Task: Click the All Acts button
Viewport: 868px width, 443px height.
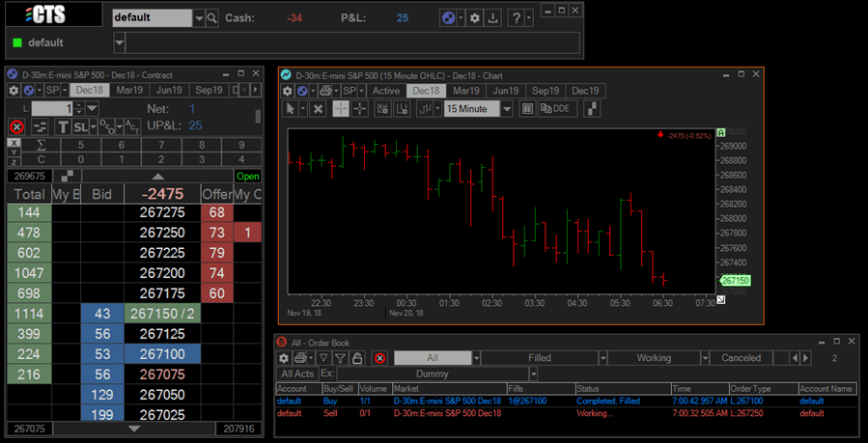Action: 297,374
